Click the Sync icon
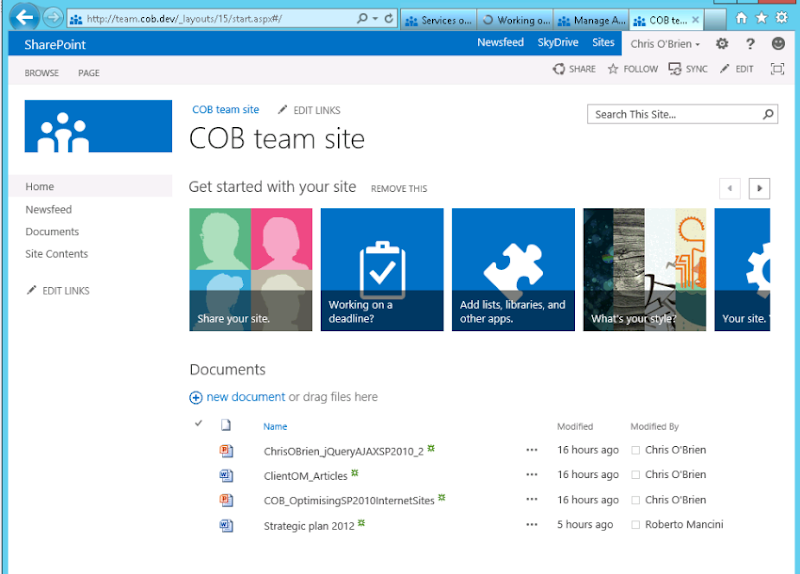Viewport: 800px width, 574px height. pyautogui.click(x=675, y=69)
